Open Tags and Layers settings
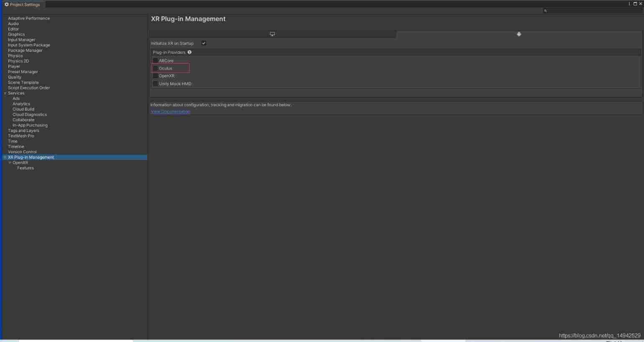This screenshot has width=644, height=342. (x=23, y=131)
